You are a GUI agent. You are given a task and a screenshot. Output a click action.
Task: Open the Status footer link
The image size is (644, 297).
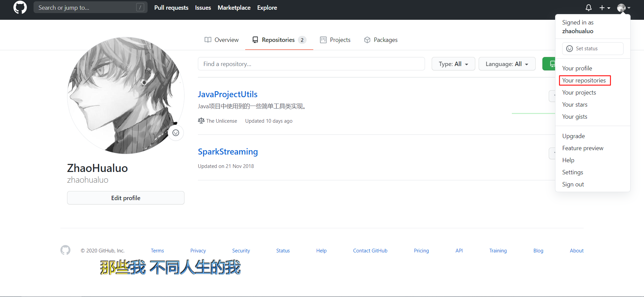coord(283,251)
